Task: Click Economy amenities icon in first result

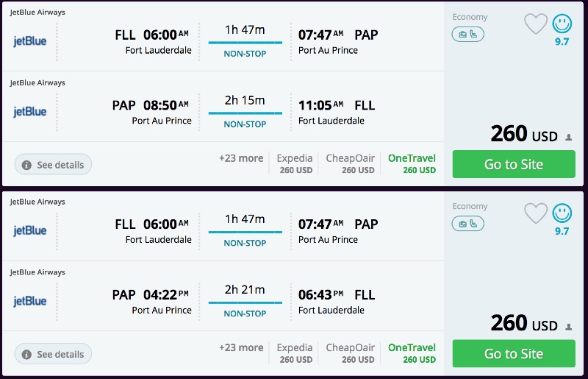Action: click(x=467, y=35)
